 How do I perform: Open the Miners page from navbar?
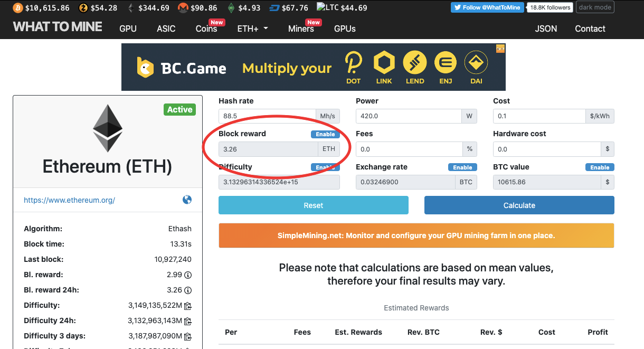[x=301, y=29]
